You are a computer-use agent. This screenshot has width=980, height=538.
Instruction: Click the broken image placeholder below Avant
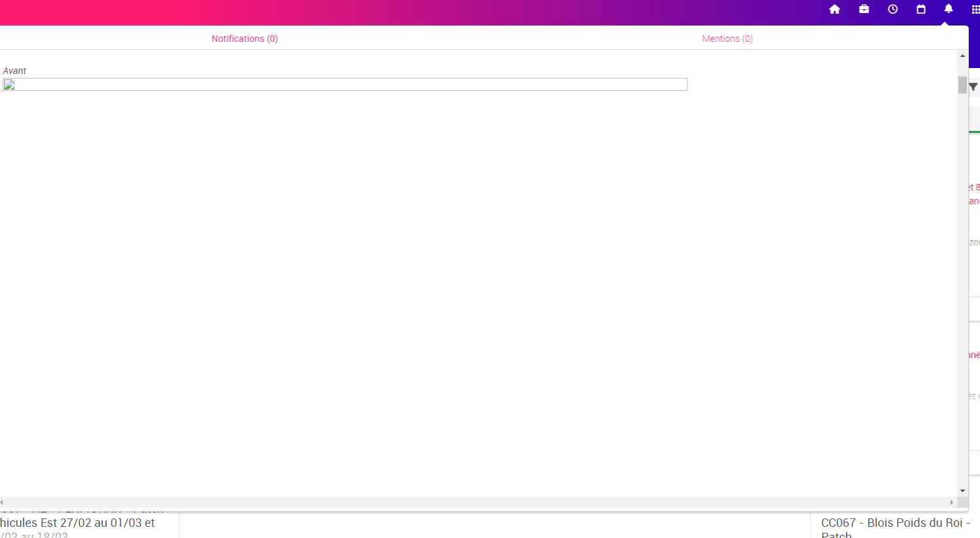(9, 84)
